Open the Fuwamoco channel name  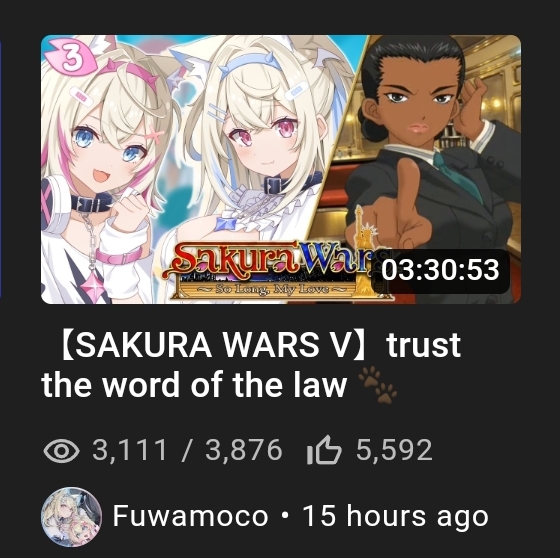(190, 516)
